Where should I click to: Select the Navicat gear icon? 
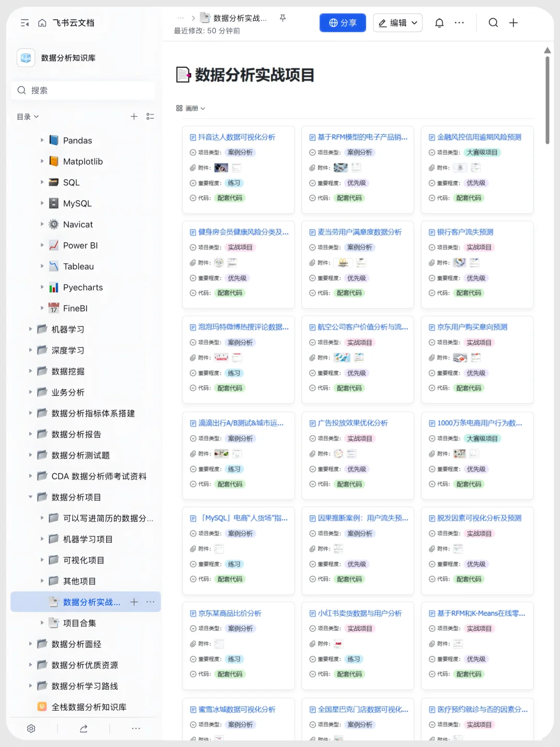pyautogui.click(x=54, y=224)
